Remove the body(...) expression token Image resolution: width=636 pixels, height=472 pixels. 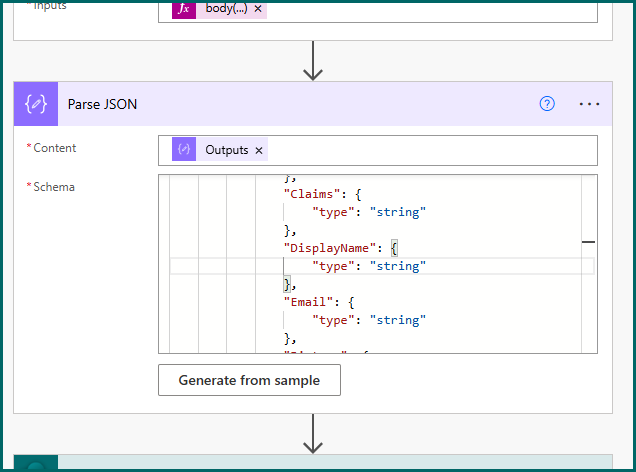click(x=258, y=8)
